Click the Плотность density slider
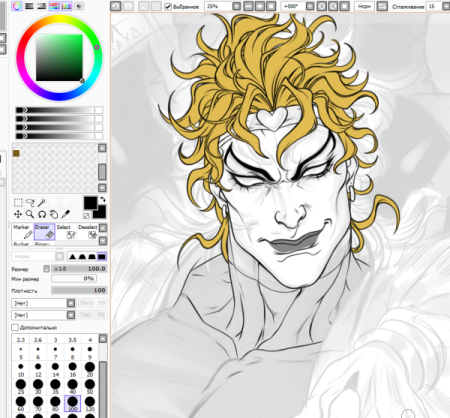Screen dimensions: 450x418 coord(79,290)
